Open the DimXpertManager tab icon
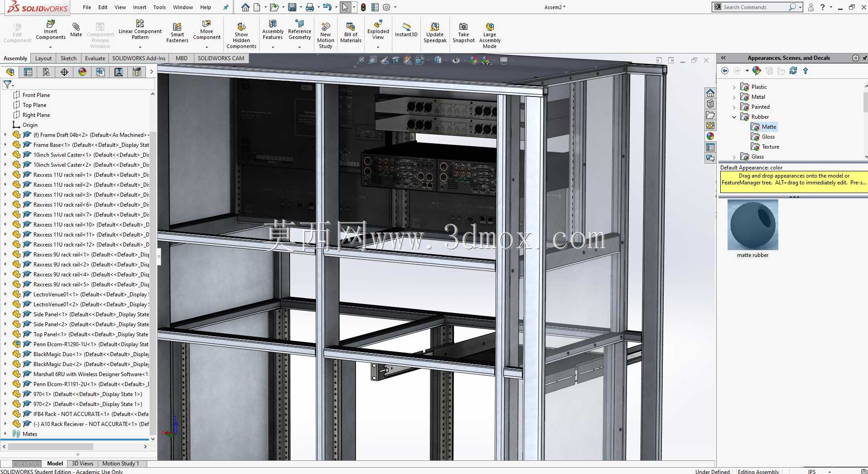Image resolution: width=868 pixels, height=474 pixels. click(x=64, y=72)
